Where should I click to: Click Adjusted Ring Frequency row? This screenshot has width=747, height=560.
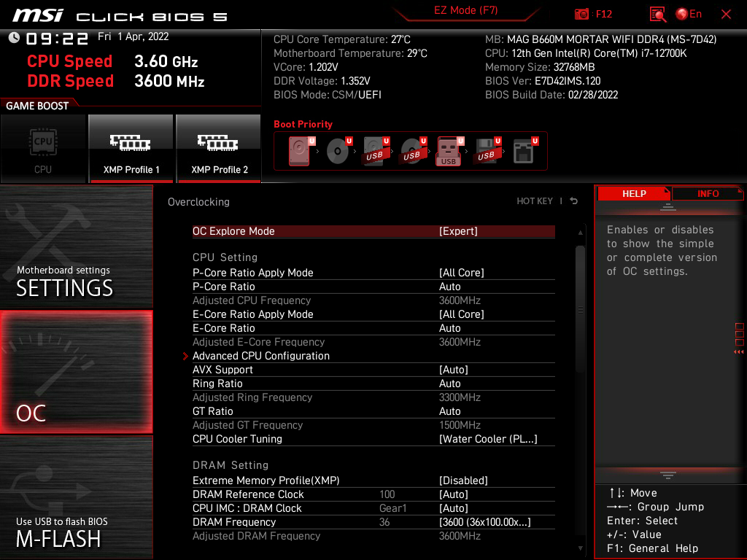(x=373, y=397)
